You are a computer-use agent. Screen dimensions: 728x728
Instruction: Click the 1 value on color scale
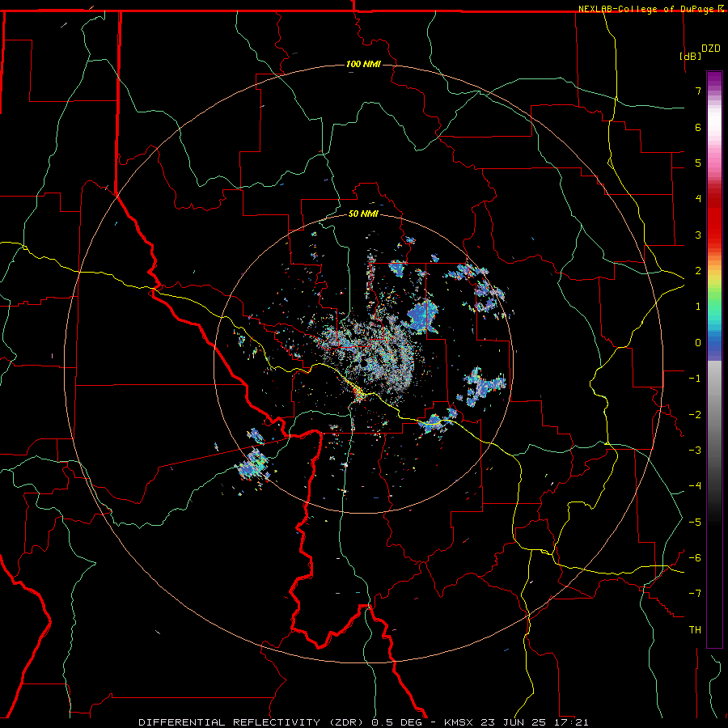[x=698, y=307]
